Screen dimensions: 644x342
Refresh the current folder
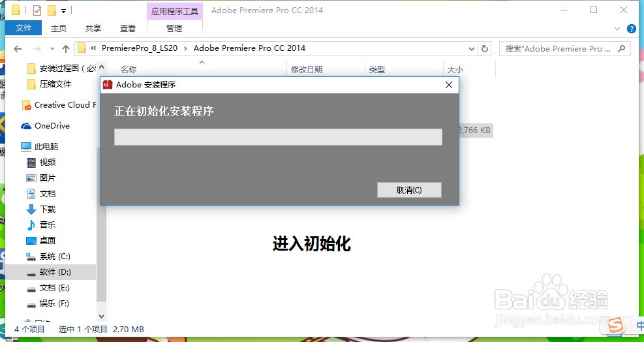[485, 49]
